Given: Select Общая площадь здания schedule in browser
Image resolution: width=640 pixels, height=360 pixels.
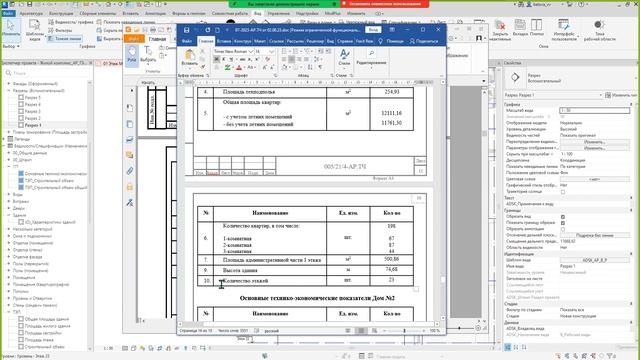Looking at the screenshot, I should (x=47, y=319).
